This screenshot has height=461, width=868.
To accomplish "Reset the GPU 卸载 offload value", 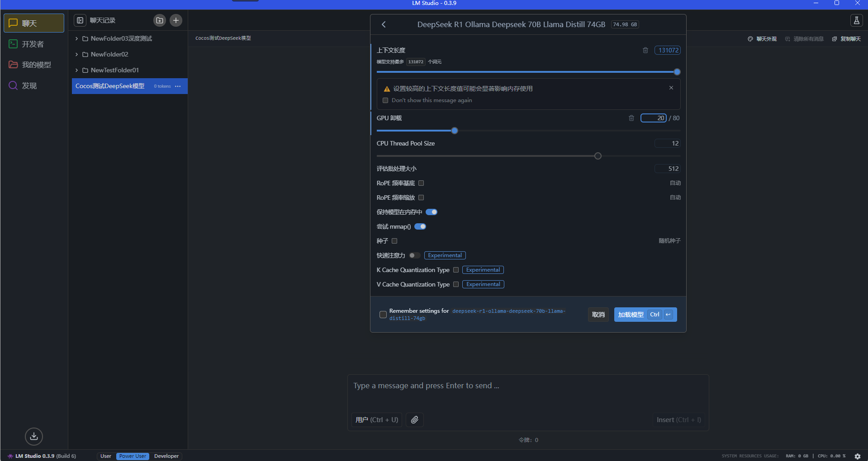I will (x=631, y=118).
